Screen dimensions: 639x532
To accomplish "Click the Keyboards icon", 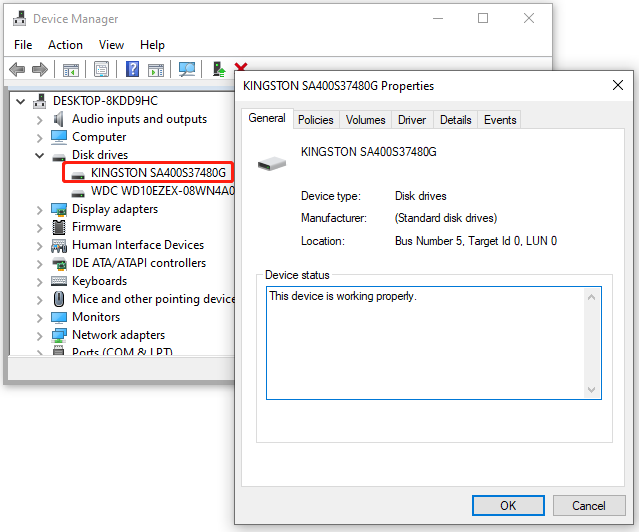I will coord(59,281).
